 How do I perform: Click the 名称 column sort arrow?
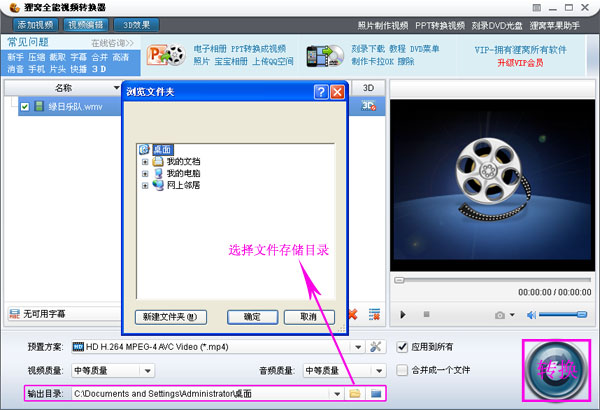tap(117, 88)
